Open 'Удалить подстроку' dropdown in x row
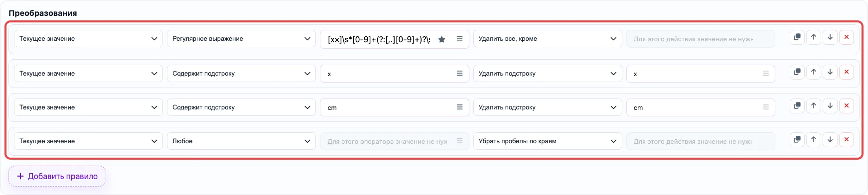Image resolution: width=868 pixels, height=195 pixels. coord(548,73)
